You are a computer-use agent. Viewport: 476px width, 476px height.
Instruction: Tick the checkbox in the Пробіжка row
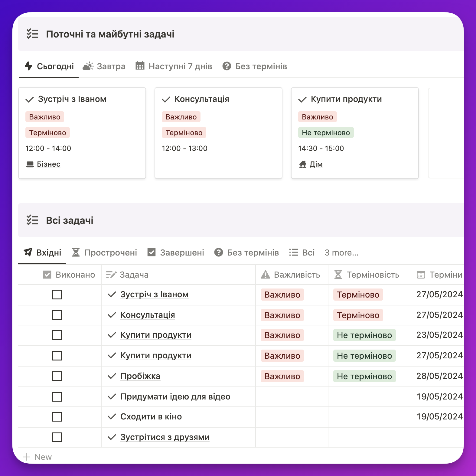click(x=57, y=376)
